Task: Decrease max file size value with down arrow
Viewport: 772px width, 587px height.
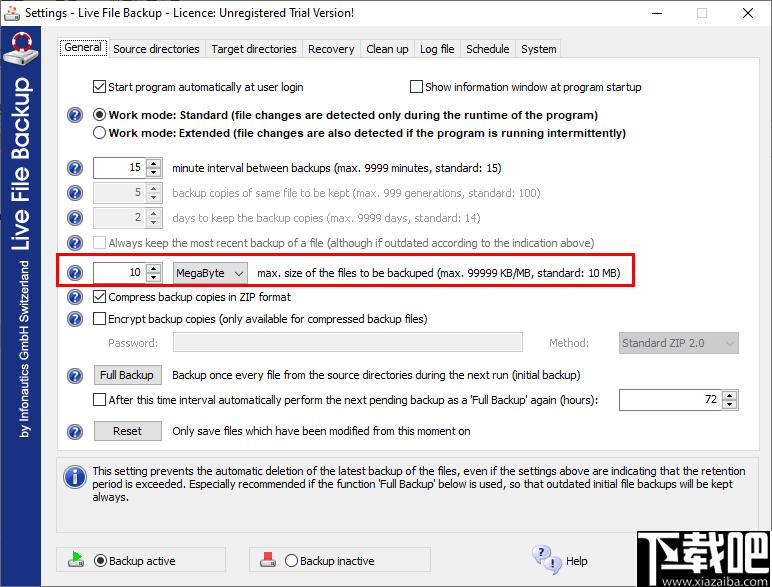Action: pos(154,277)
